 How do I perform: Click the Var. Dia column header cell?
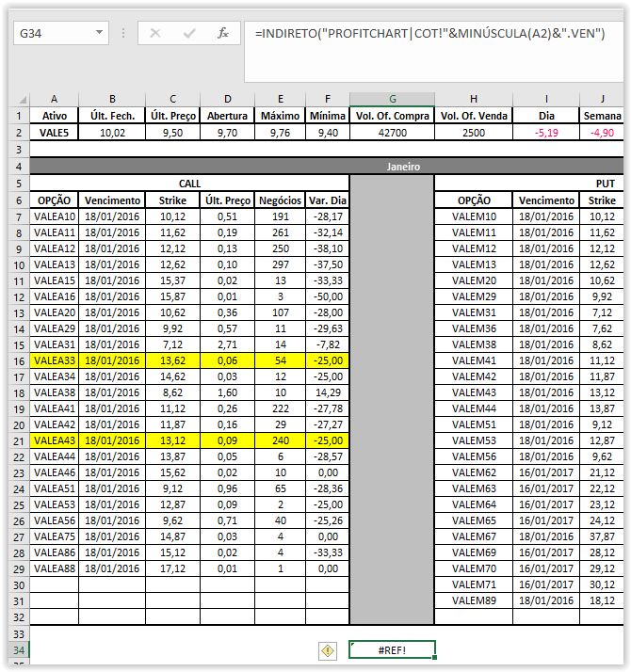(328, 200)
